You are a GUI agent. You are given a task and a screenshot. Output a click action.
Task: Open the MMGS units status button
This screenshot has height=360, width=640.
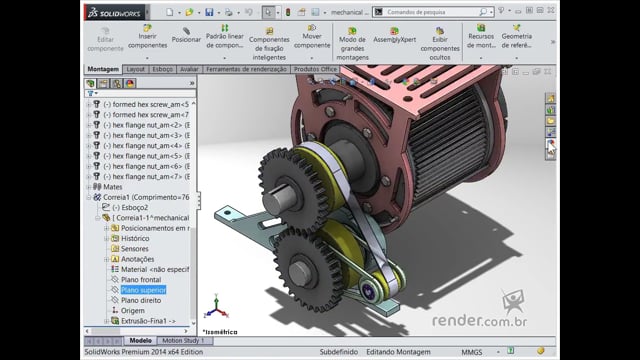point(472,352)
